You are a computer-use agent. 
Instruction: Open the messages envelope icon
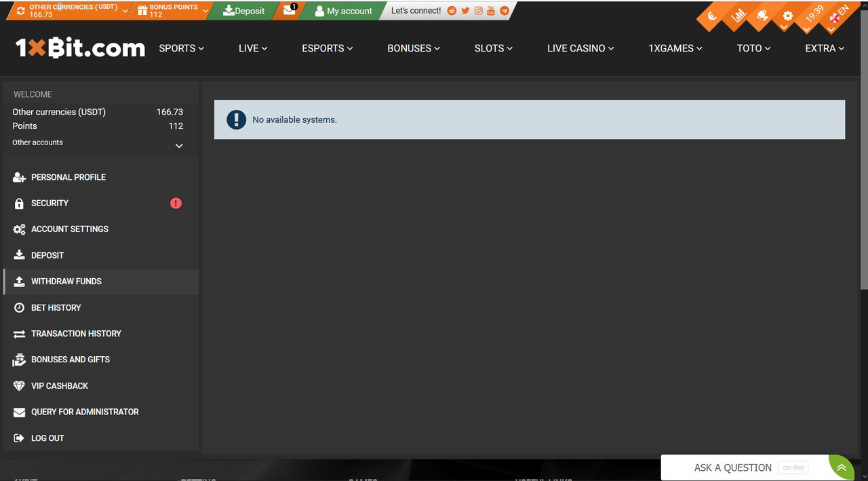[290, 10]
